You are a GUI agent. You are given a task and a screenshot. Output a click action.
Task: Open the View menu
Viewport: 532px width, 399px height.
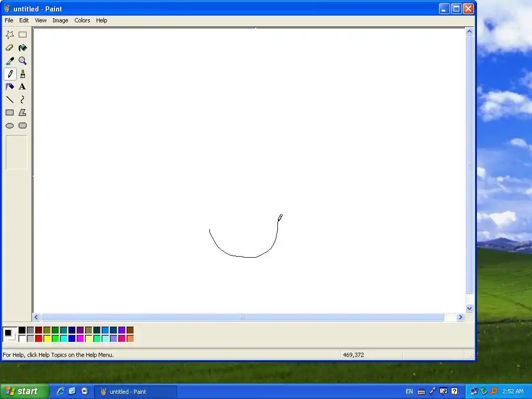click(41, 20)
